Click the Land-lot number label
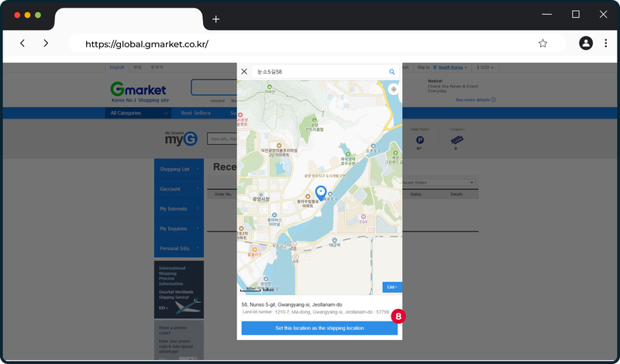The height and width of the screenshot is (364, 620). [257, 312]
